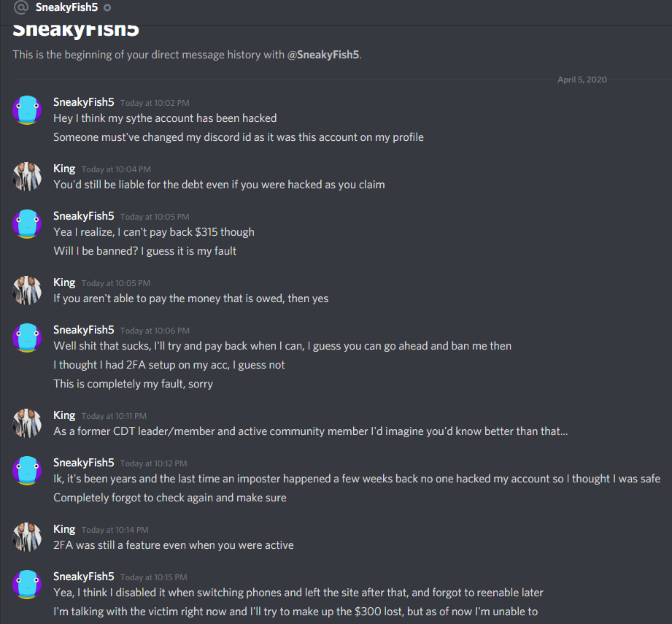Click SneakyFish5's avatar on the 10:12 PM message
The image size is (672, 624).
(x=27, y=471)
